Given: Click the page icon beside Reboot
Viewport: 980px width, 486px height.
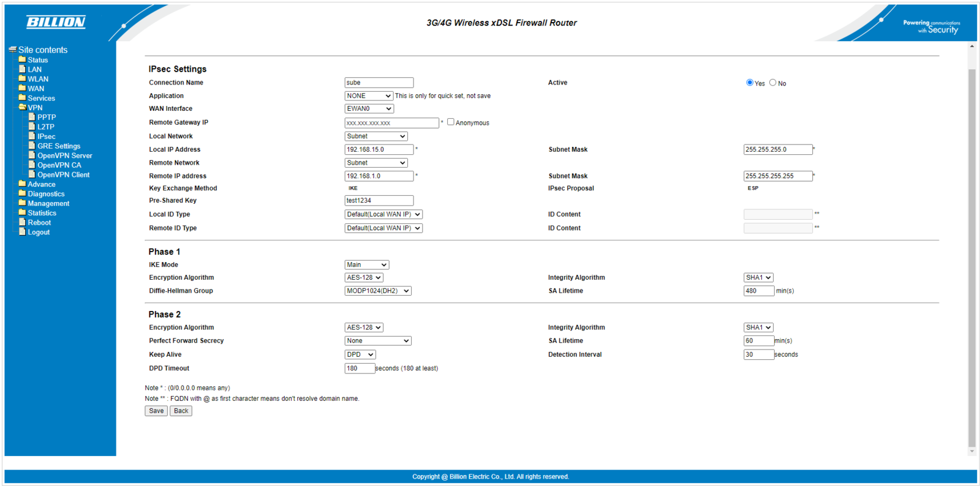Looking at the screenshot, I should (x=22, y=222).
